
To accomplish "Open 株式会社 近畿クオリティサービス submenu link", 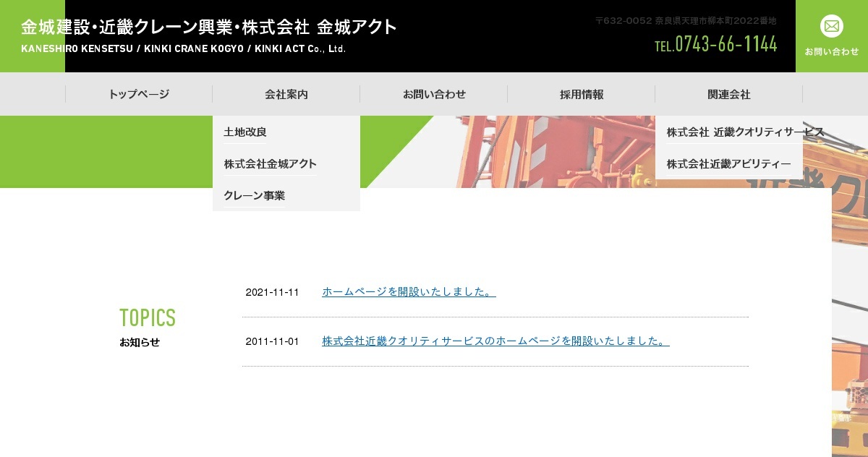I will click(745, 132).
